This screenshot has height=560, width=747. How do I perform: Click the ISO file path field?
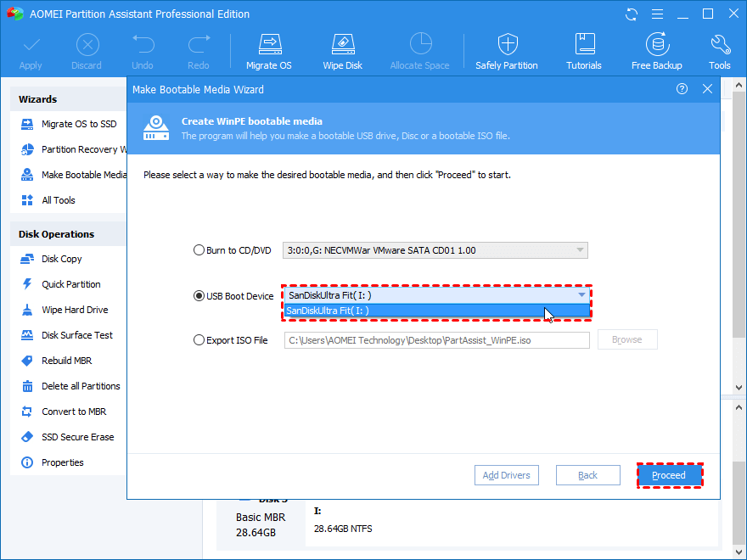[x=436, y=340]
